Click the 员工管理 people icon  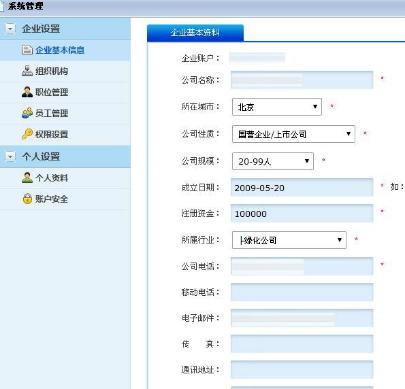point(27,113)
